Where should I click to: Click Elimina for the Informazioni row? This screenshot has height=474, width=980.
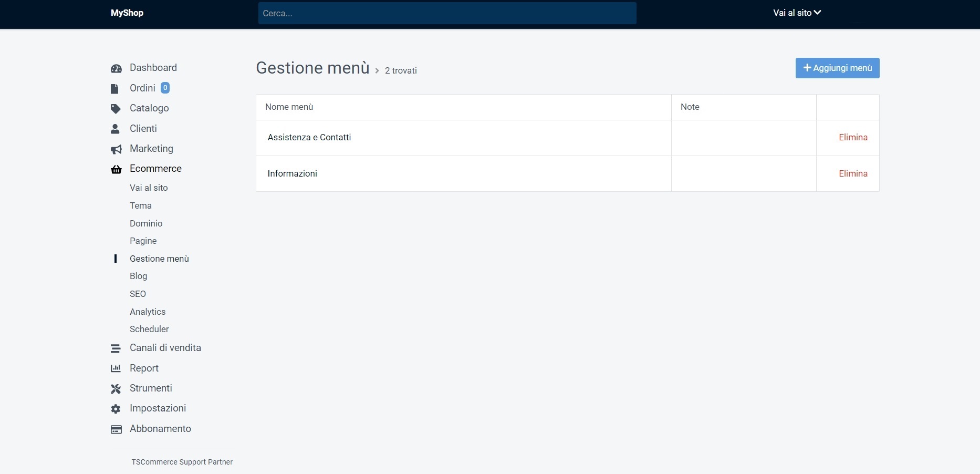tap(852, 174)
